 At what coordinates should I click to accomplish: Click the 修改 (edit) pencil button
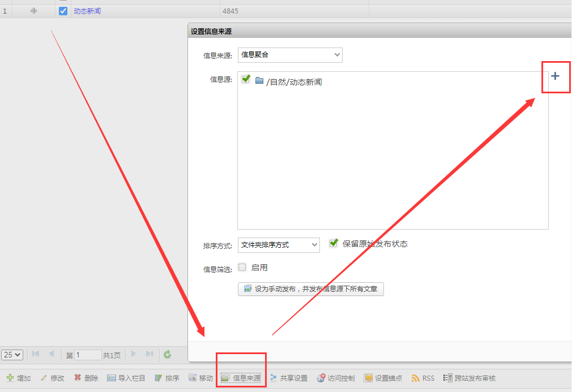52,378
